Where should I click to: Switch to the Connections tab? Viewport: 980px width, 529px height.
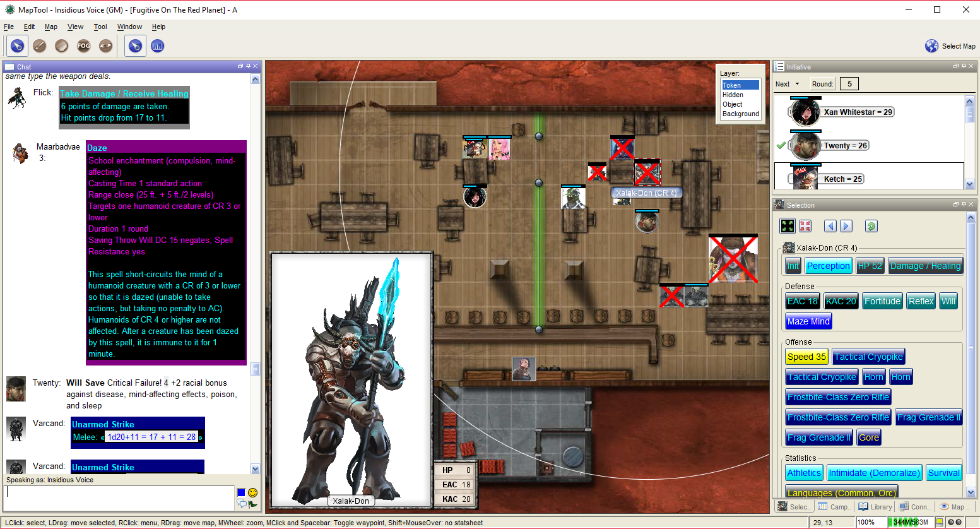point(914,507)
